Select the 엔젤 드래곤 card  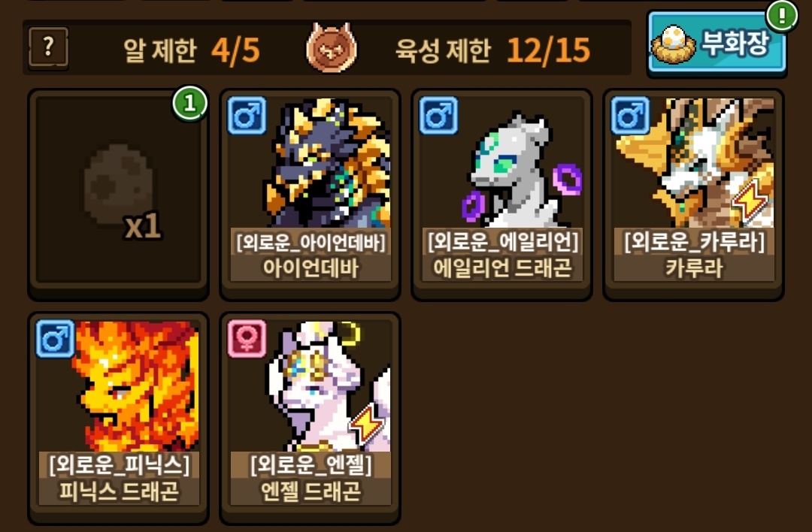[310, 418]
